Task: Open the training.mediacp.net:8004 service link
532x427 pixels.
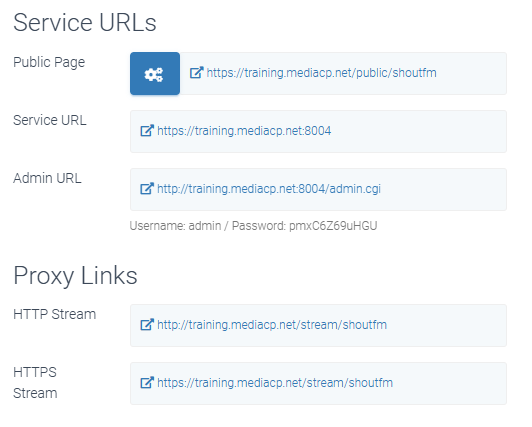Action: pyautogui.click(x=244, y=131)
